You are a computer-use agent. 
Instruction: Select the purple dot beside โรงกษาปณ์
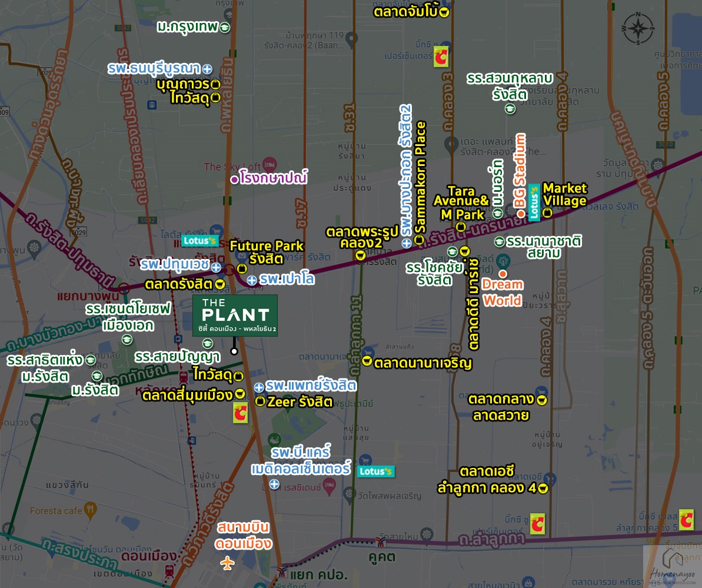(x=234, y=180)
